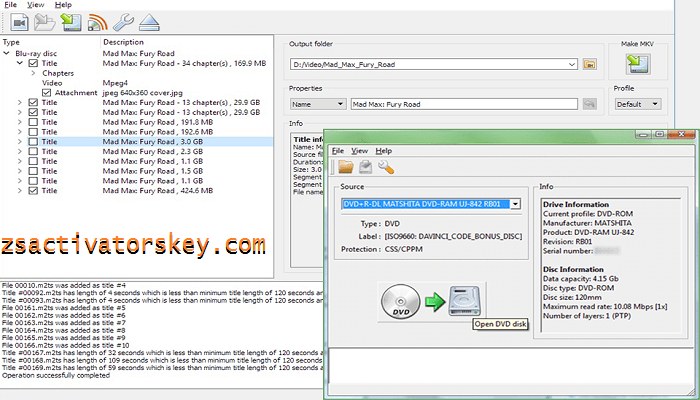700x400 pixels.
Task: Open the Name property dropdown
Action: (x=318, y=104)
